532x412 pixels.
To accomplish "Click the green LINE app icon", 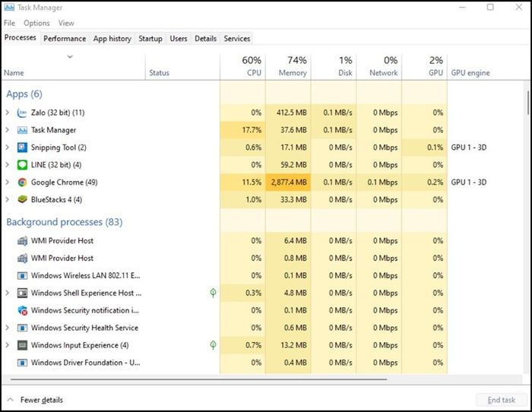I will pos(22,165).
